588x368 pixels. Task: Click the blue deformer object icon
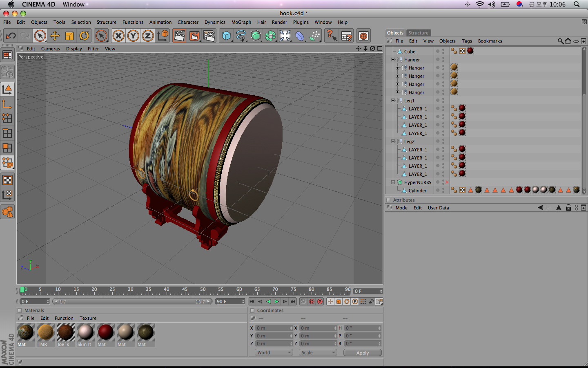(300, 36)
